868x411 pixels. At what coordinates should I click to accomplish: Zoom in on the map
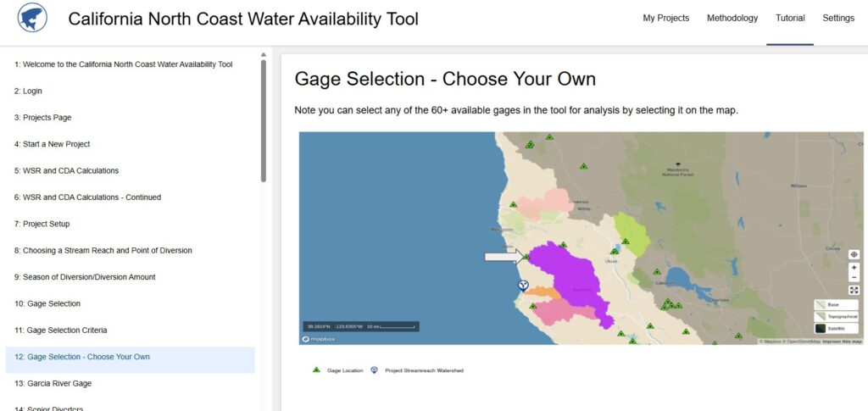(854, 267)
